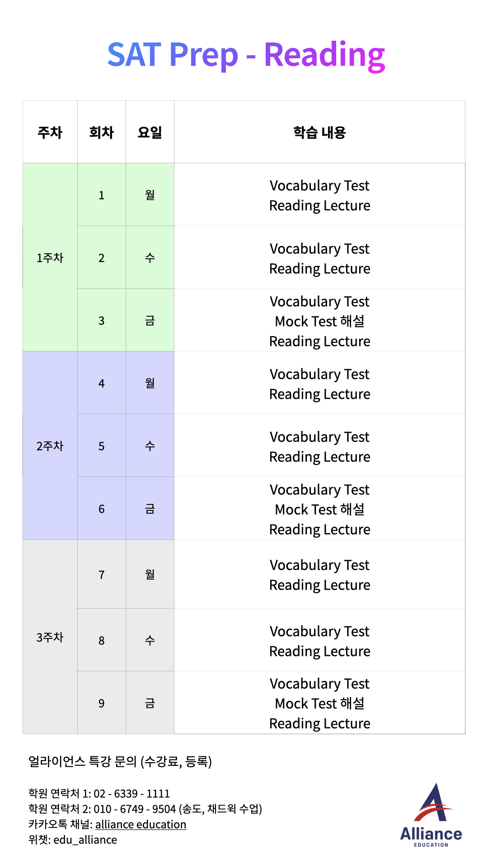This screenshot has height=868, width=488.
Task: Click the 2주차 week cell
Action: [50, 446]
